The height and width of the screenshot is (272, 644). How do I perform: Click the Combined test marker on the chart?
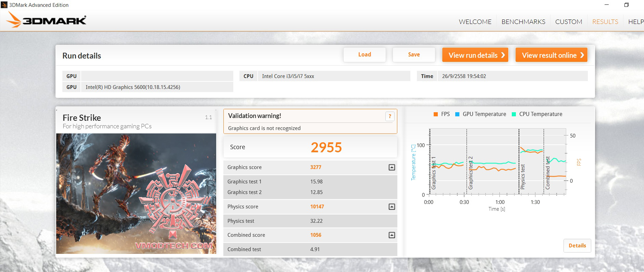(547, 173)
